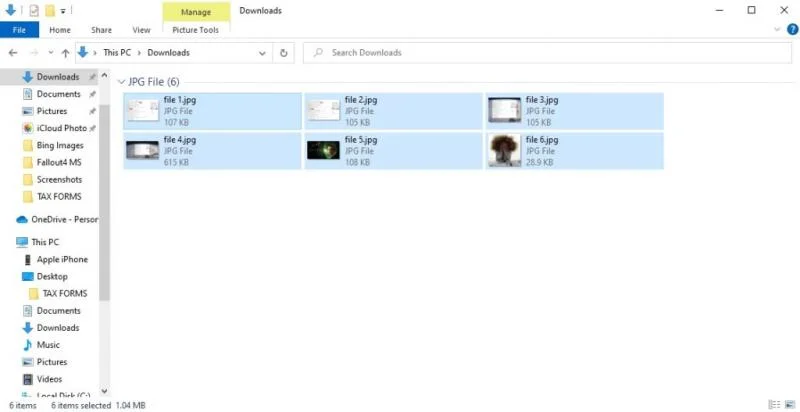Open the Share ribbon tab
Image resolution: width=800 pixels, height=412 pixels.
101,30
